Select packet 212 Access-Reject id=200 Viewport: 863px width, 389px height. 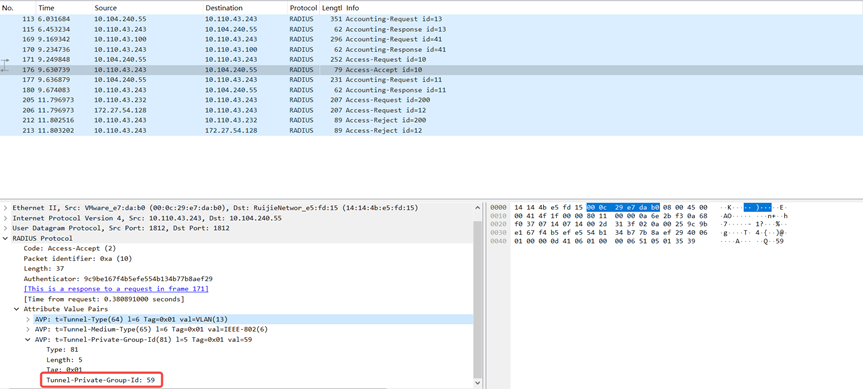click(x=432, y=120)
